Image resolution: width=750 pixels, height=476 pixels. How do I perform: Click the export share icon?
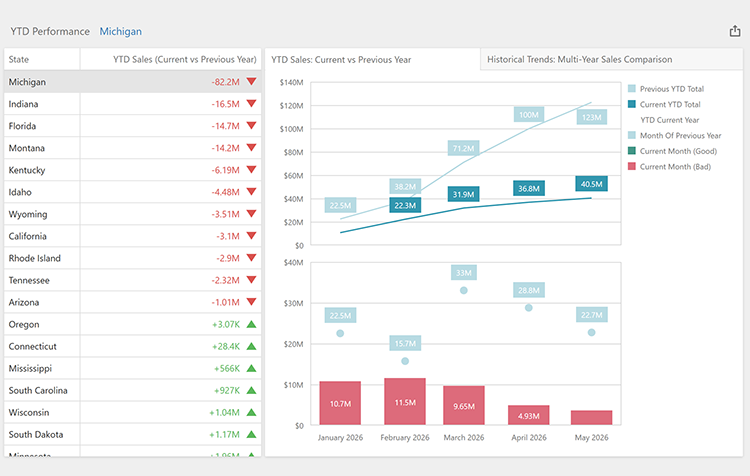[x=735, y=32]
